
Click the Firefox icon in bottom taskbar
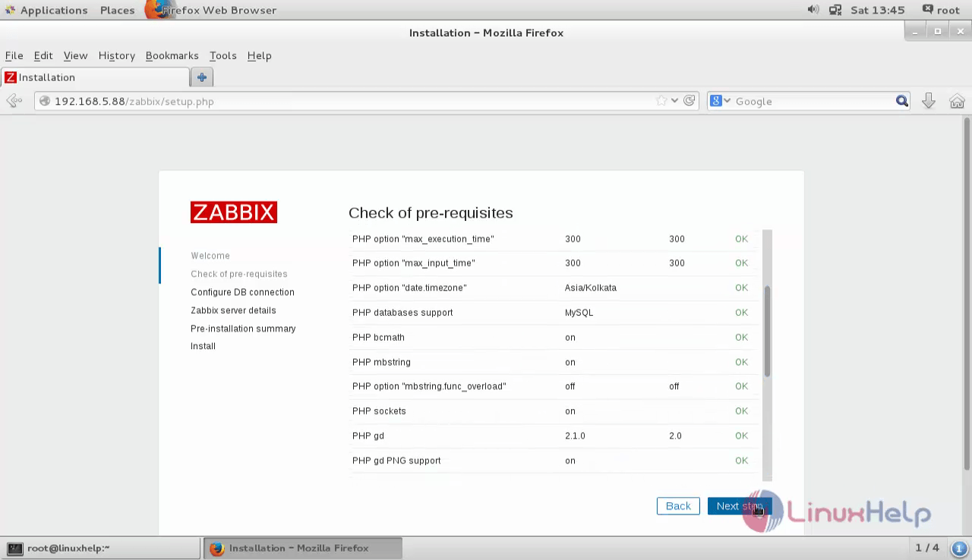[217, 548]
